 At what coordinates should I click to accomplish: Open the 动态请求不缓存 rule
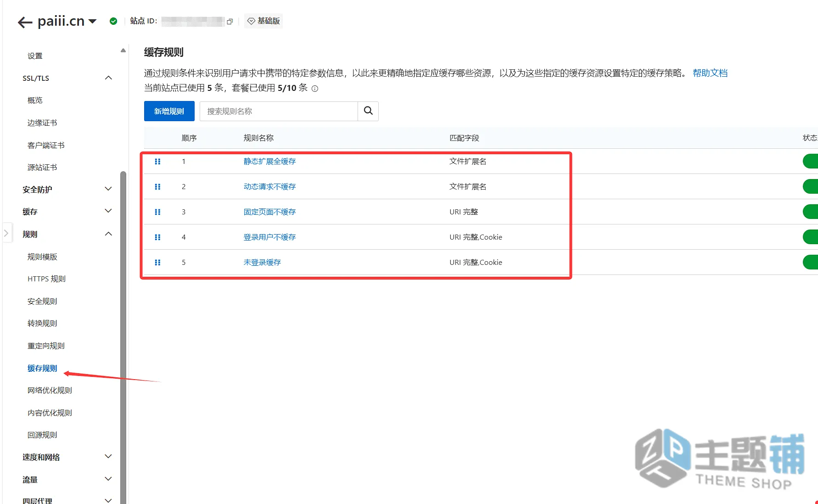[x=269, y=187]
